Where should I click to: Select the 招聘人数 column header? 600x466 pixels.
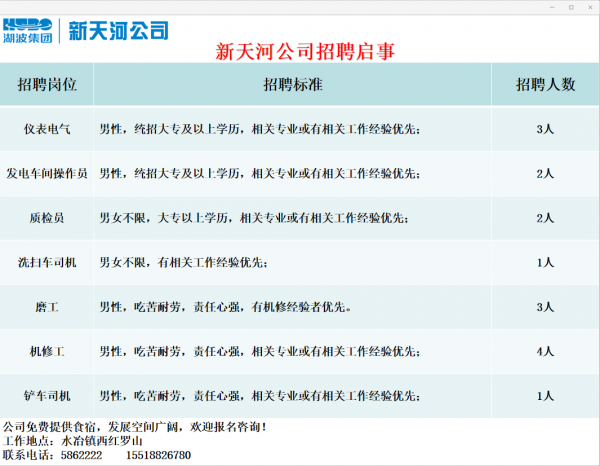click(x=545, y=85)
